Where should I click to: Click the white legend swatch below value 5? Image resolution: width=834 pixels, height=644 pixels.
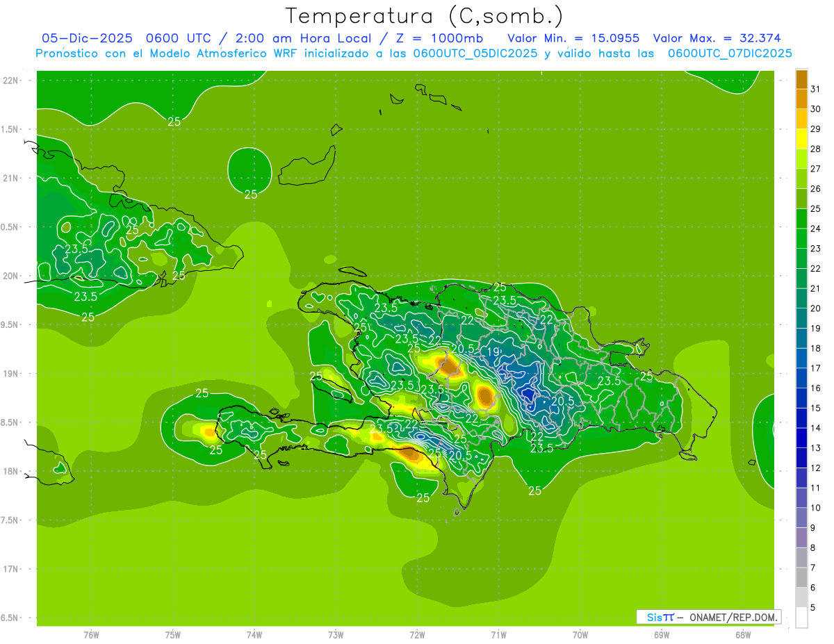[x=801, y=618]
